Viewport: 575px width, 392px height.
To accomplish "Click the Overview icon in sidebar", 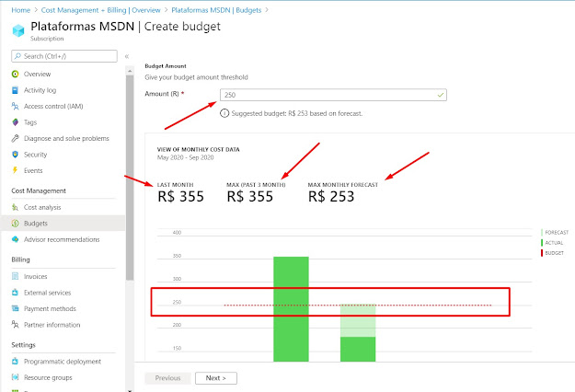I will [x=15, y=74].
